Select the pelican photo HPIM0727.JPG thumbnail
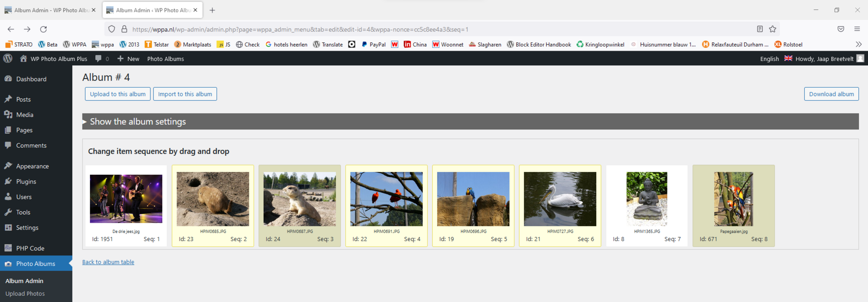The height and width of the screenshot is (302, 868). click(x=560, y=199)
